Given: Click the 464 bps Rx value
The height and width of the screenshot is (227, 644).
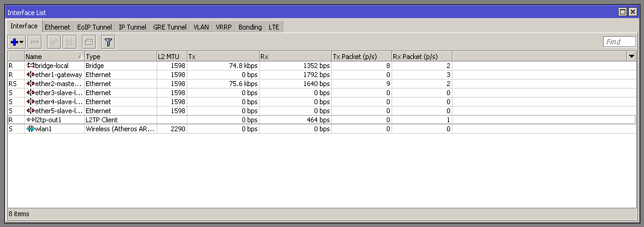Looking at the screenshot, I should coord(318,120).
